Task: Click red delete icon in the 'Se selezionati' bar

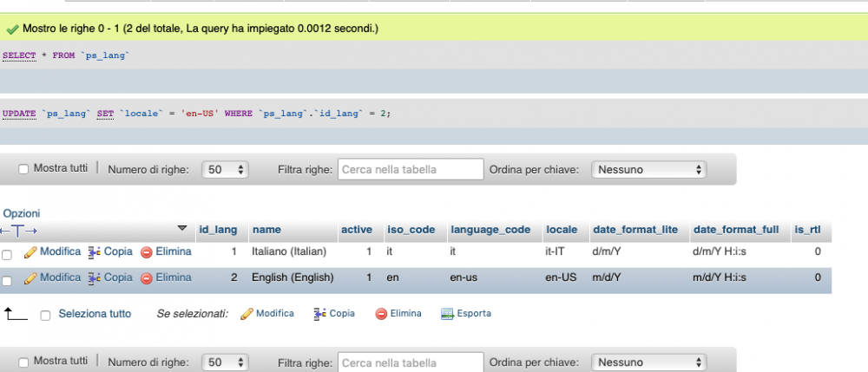Action: click(x=381, y=314)
